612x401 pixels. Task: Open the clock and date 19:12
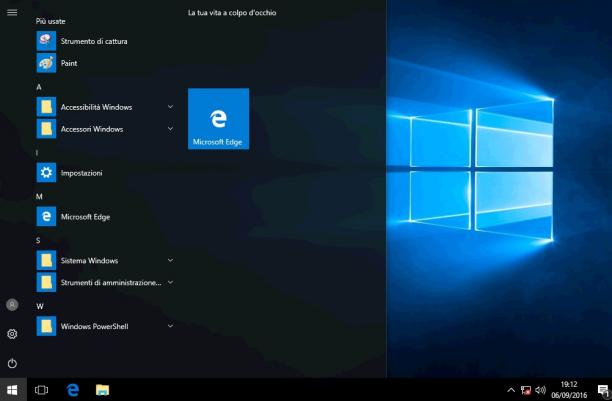[569, 390]
